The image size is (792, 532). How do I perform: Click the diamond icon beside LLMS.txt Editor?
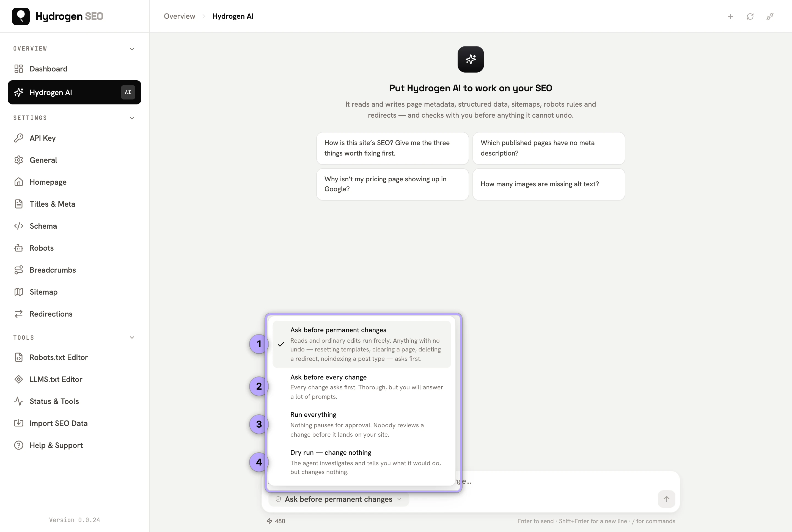tap(19, 379)
